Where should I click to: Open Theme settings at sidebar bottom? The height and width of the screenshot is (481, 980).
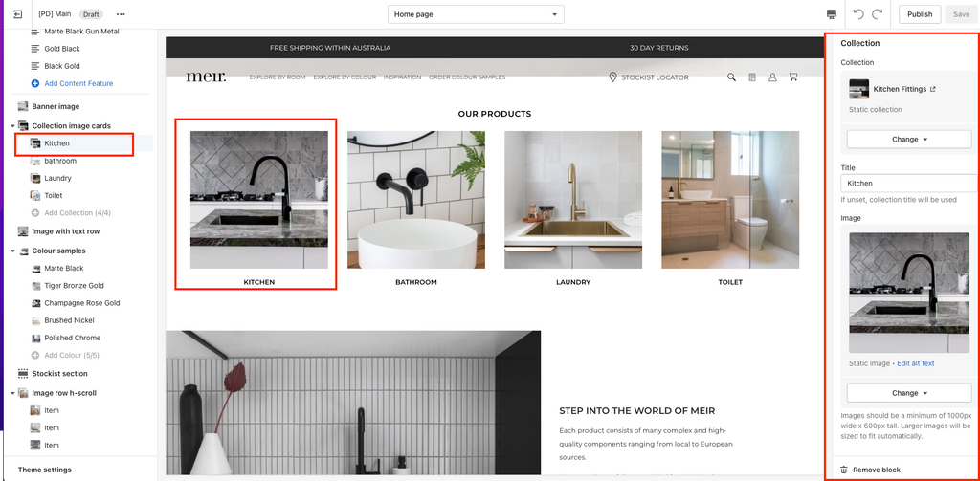coord(44,470)
